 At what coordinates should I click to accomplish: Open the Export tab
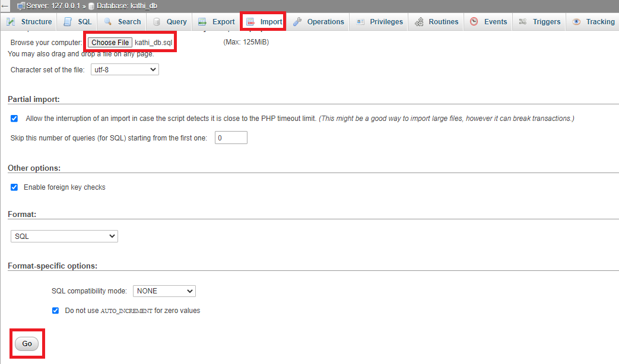217,22
